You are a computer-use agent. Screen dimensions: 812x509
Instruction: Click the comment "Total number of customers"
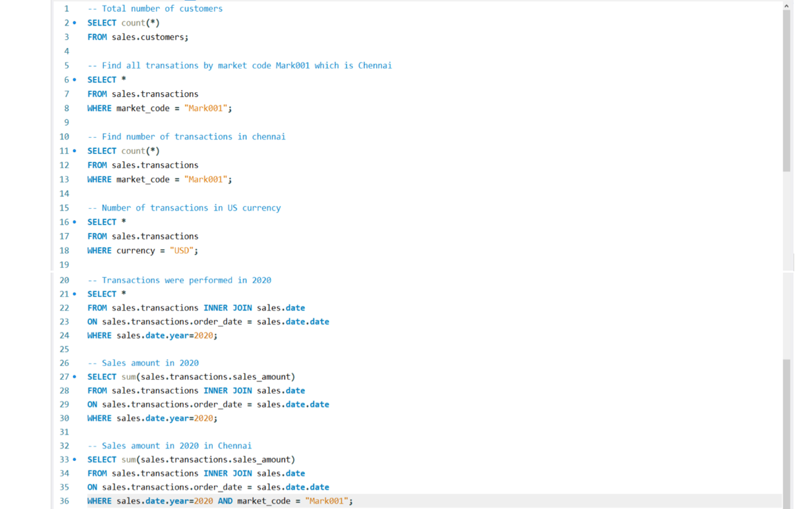[x=155, y=9]
